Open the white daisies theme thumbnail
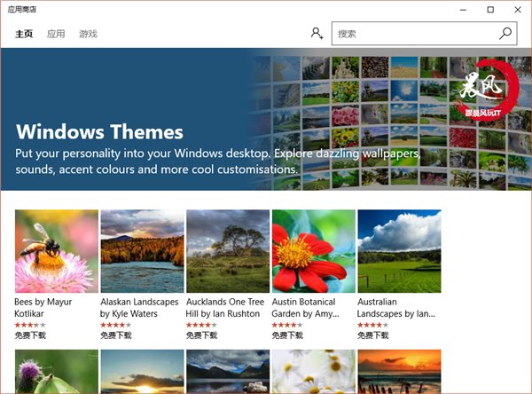The width and height of the screenshot is (532, 394). (x=314, y=372)
